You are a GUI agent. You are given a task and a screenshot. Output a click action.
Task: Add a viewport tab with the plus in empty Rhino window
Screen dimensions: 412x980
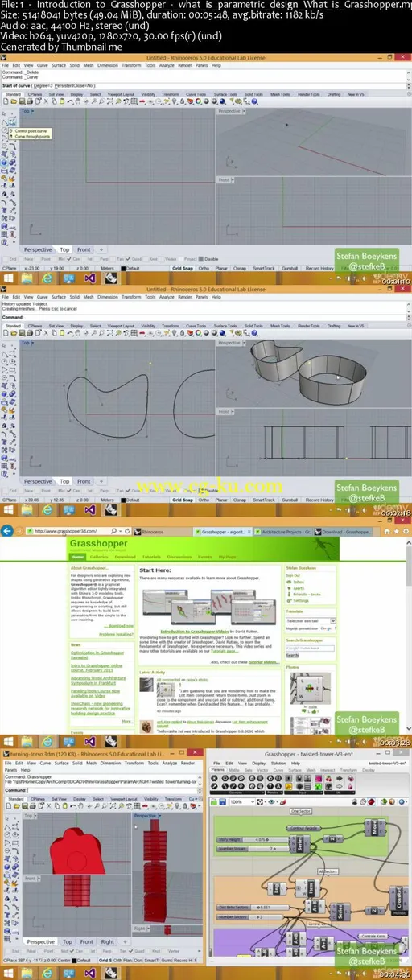click(x=101, y=250)
